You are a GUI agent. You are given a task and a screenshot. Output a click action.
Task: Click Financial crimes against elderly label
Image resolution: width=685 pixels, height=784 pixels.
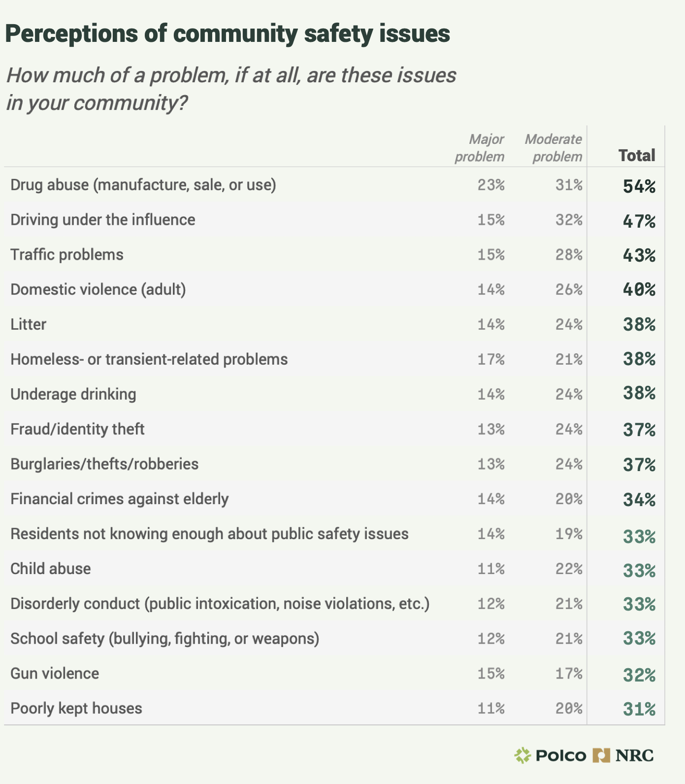pos(120,499)
